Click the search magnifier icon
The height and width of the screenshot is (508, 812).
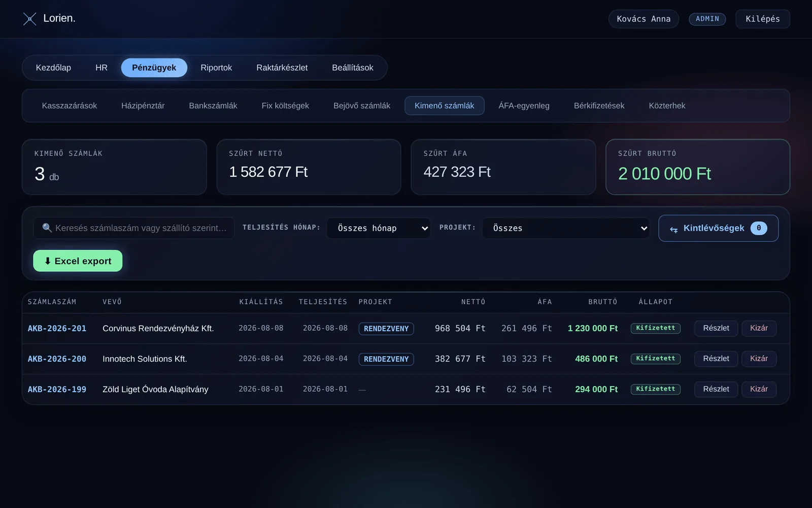click(x=47, y=228)
